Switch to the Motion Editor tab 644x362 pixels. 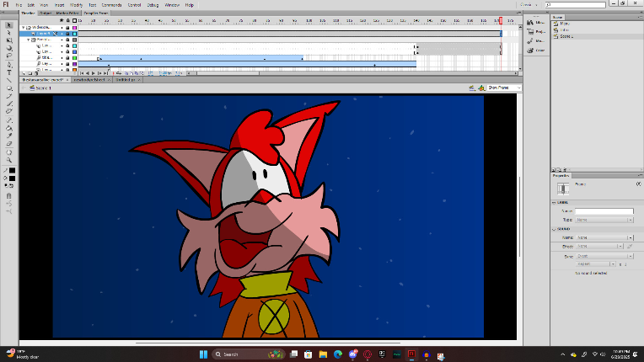tap(67, 13)
